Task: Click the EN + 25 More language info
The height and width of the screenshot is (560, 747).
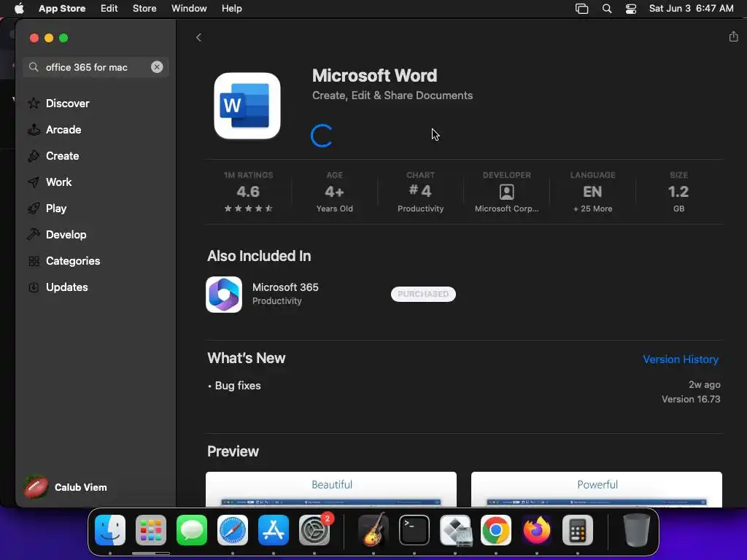Action: click(592, 192)
